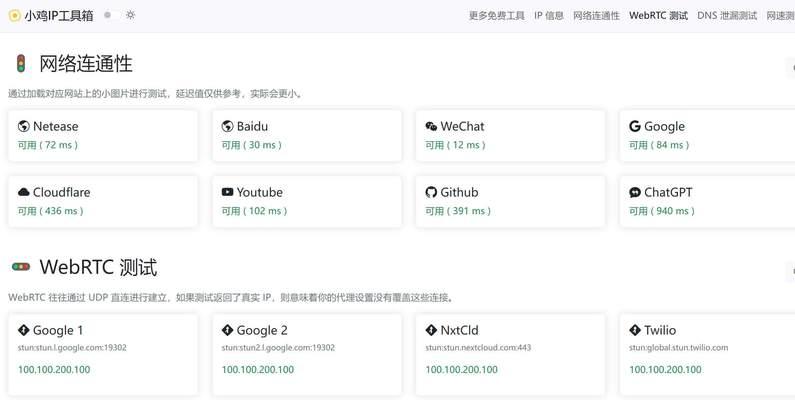Open 更多免费工具 in the navigation
The height and width of the screenshot is (400, 795).
[496, 16]
